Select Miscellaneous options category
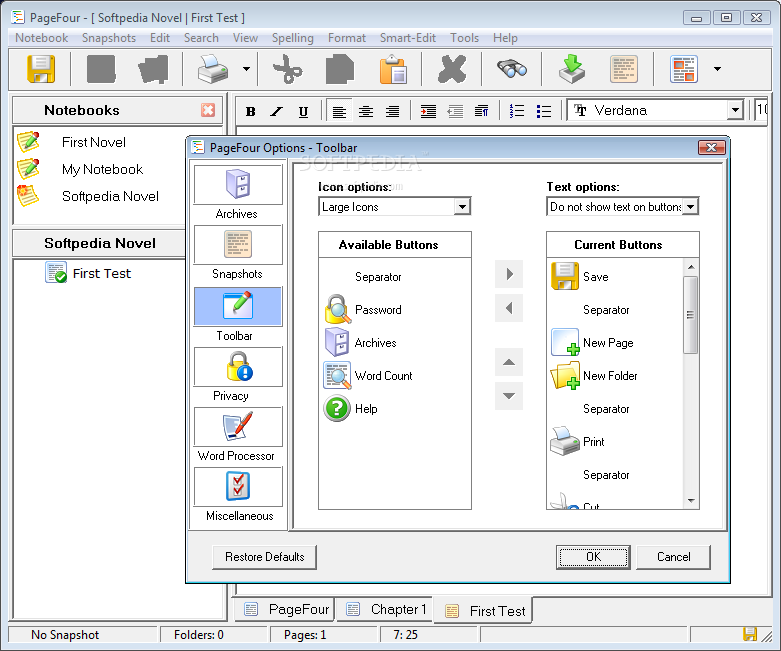 [238, 487]
